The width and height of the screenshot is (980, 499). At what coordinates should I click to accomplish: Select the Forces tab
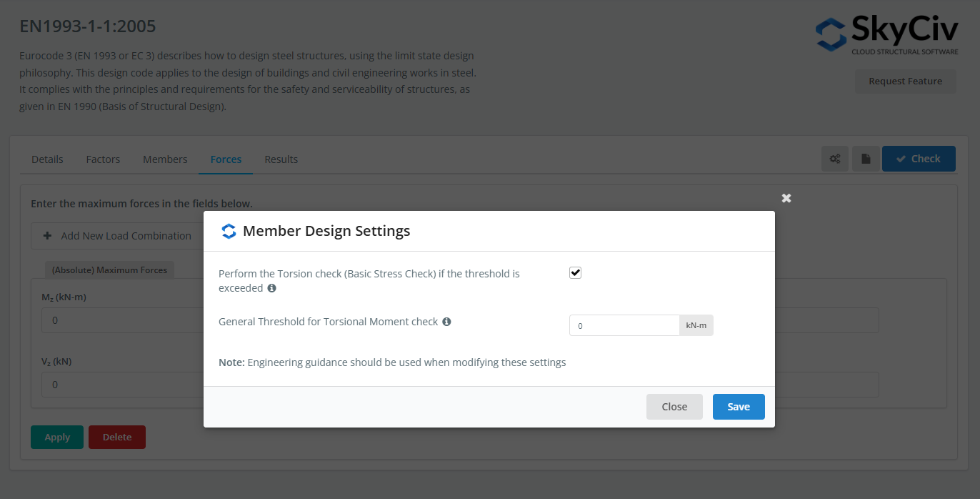pyautogui.click(x=226, y=159)
